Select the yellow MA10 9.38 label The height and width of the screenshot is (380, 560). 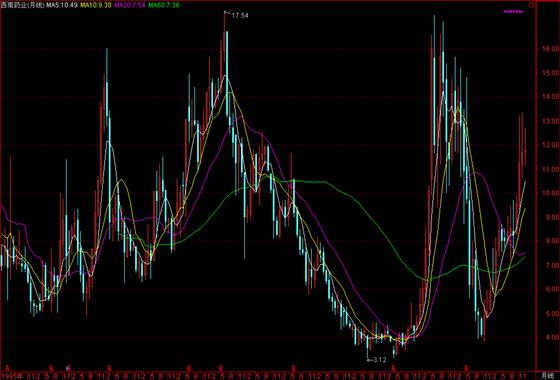pyautogui.click(x=95, y=5)
